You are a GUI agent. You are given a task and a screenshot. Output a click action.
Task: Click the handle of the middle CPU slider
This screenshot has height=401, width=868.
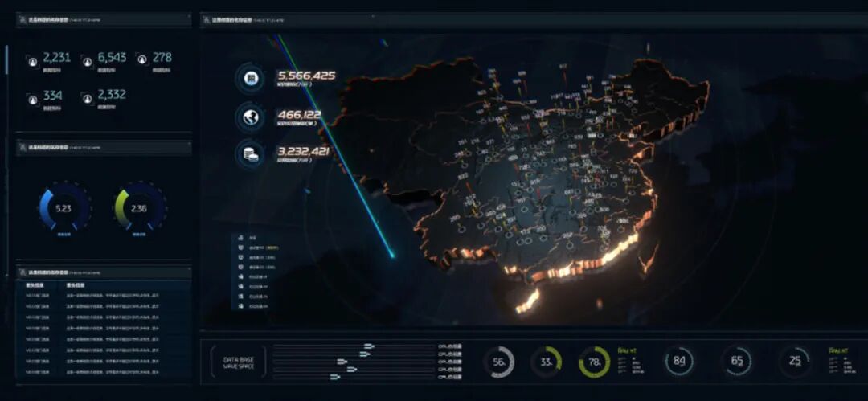[x=342, y=362]
